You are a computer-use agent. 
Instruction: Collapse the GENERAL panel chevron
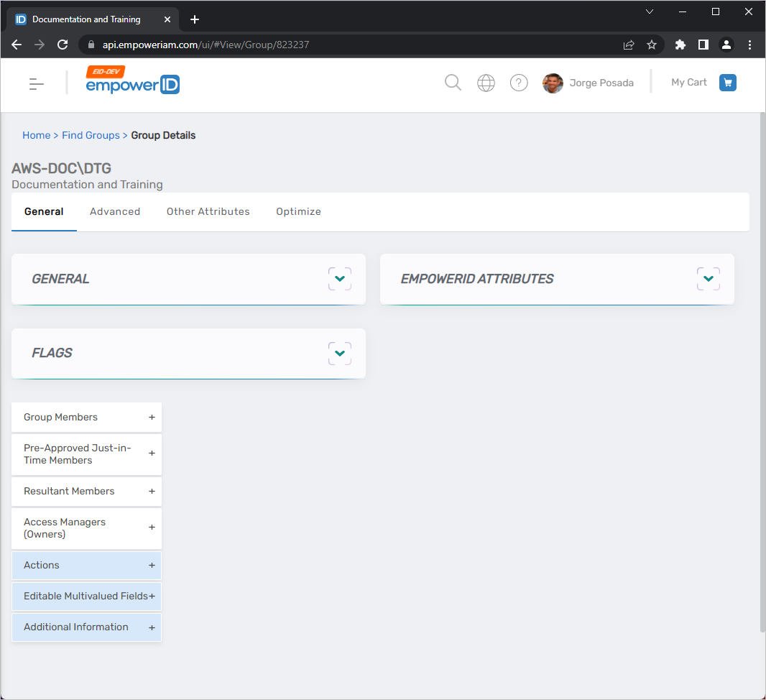(x=339, y=278)
